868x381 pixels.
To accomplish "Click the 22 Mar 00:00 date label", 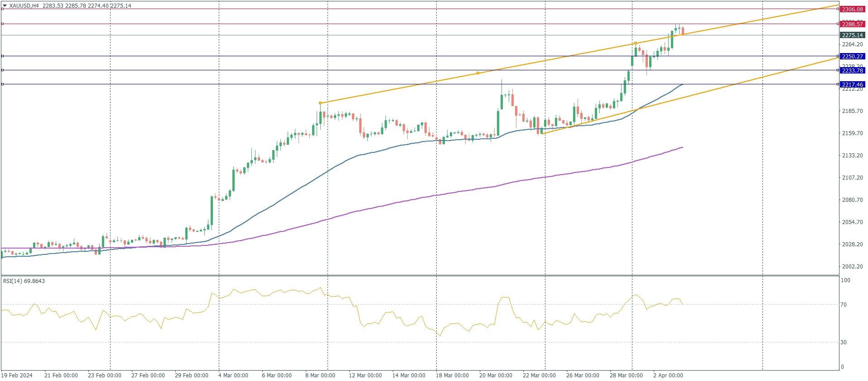I will point(539,376).
